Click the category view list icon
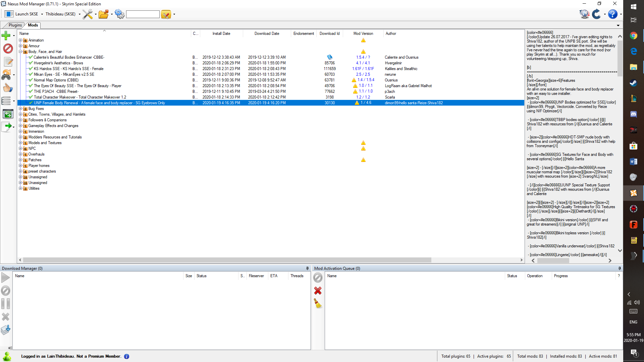Screen dimensions: 644x362 [6, 100]
